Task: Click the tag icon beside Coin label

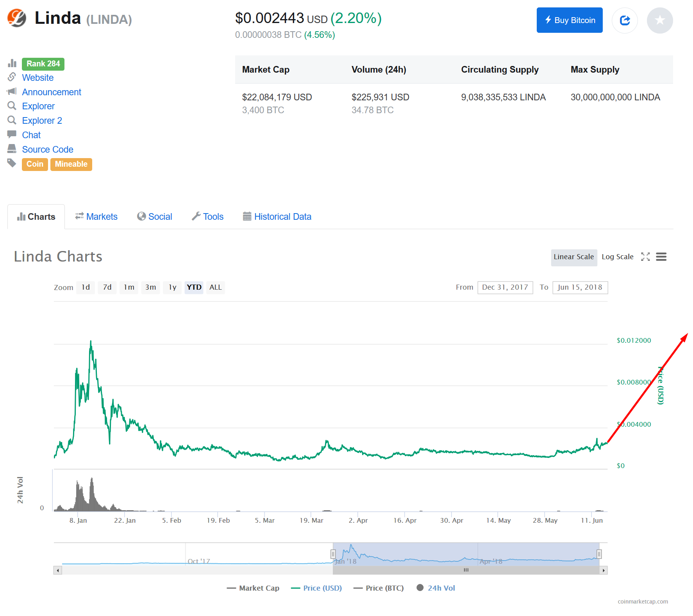Action: coord(12,163)
